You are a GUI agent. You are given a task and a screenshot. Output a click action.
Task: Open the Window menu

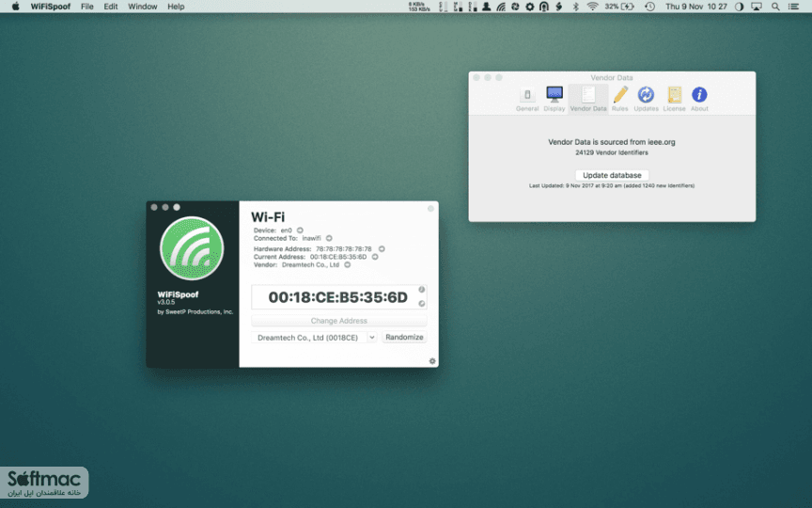click(143, 7)
